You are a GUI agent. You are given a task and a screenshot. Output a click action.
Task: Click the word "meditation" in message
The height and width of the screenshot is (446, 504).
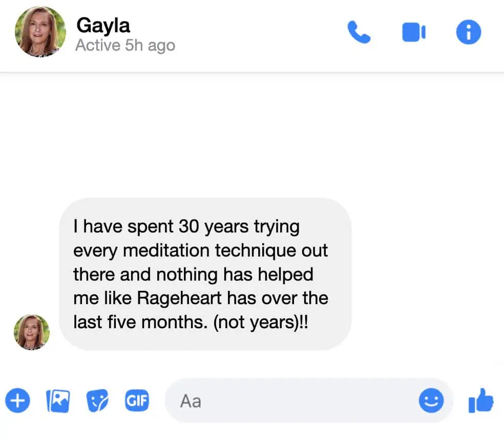(169, 251)
